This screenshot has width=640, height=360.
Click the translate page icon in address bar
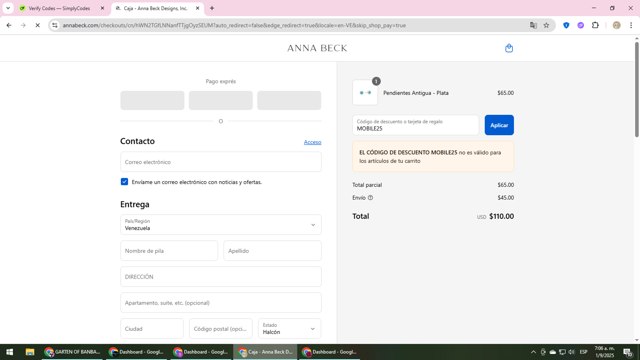click(x=533, y=25)
